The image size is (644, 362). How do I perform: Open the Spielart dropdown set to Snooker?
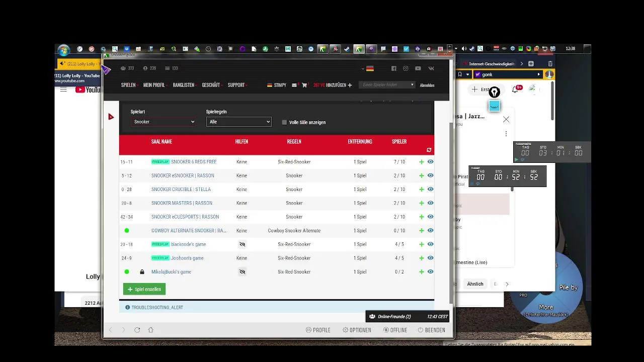(163, 122)
